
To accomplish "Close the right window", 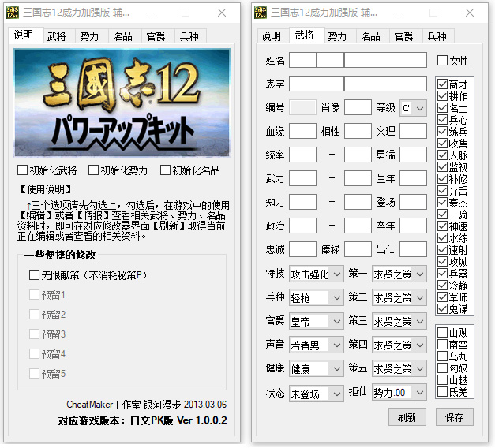I will click(470, 13).
